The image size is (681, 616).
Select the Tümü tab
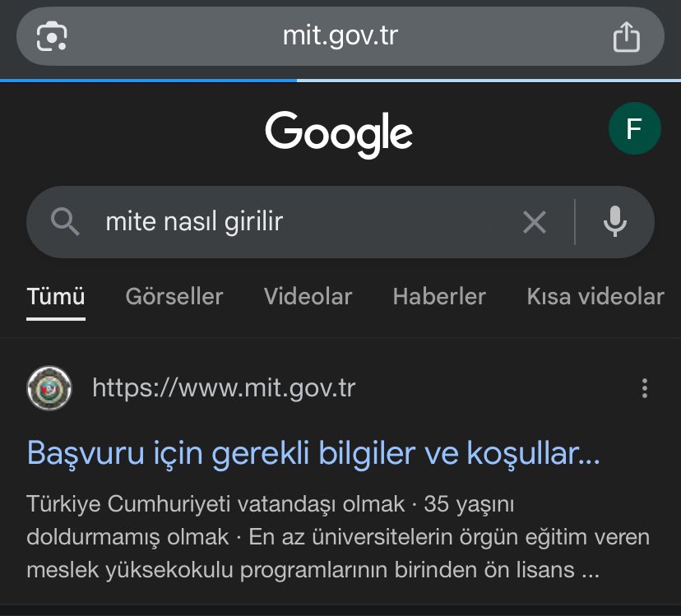(56, 297)
